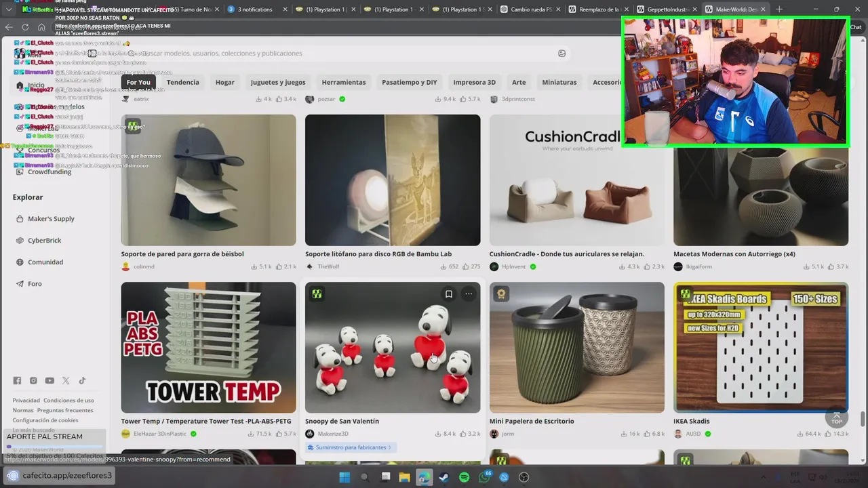Open the browser tab list dropdown arrow
The image size is (868, 488).
point(9,9)
